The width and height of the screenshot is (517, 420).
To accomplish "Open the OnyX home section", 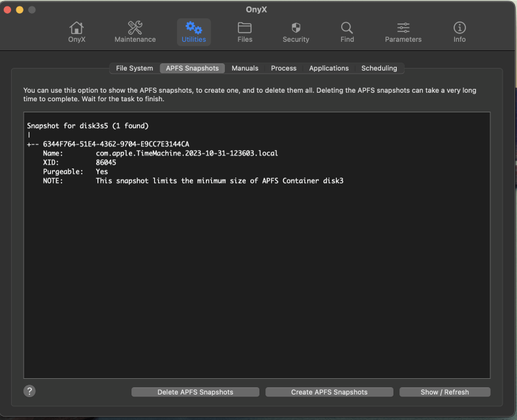I will 76,32.
